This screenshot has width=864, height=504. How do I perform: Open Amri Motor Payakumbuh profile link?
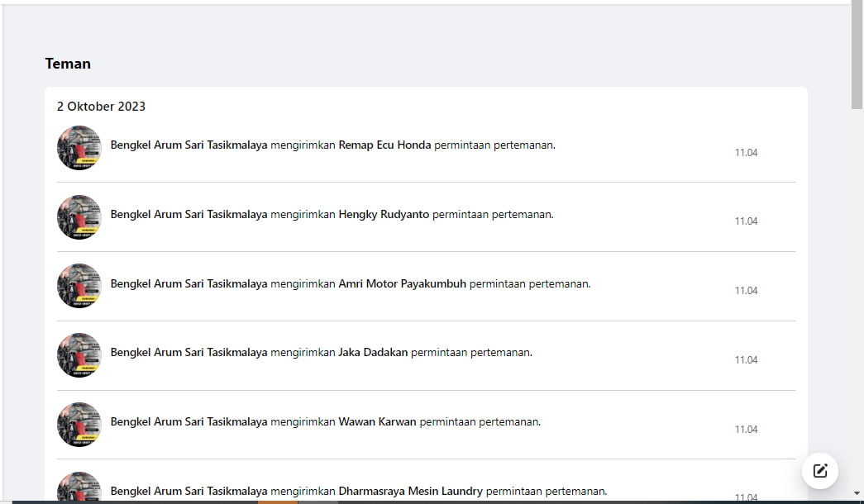(x=403, y=283)
